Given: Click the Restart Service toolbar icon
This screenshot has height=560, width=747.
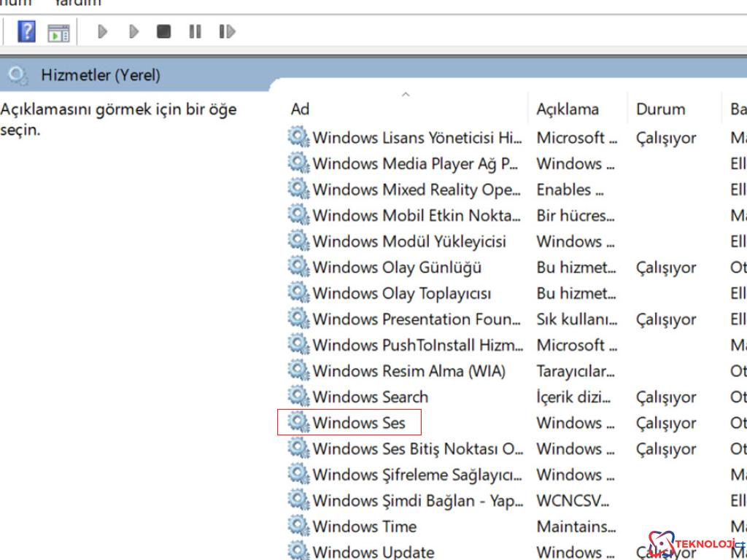Looking at the screenshot, I should (227, 31).
